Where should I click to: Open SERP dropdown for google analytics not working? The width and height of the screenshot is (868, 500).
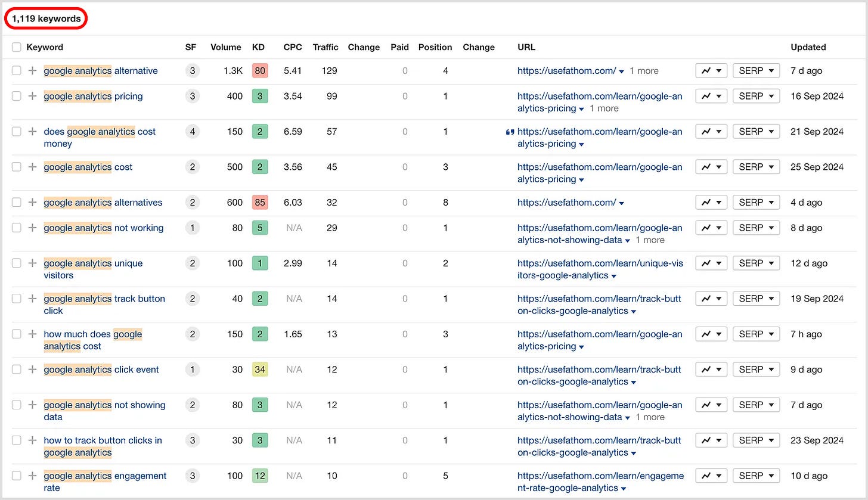756,228
